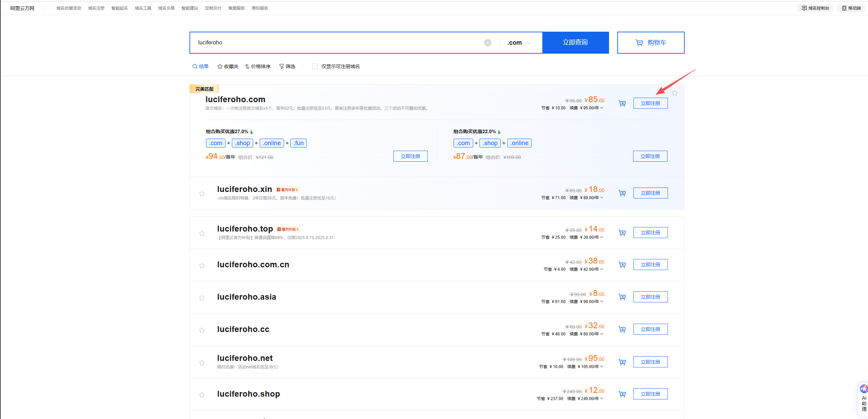Sort results by 价格排序
This screenshot has width=868, height=419.
[258, 66]
